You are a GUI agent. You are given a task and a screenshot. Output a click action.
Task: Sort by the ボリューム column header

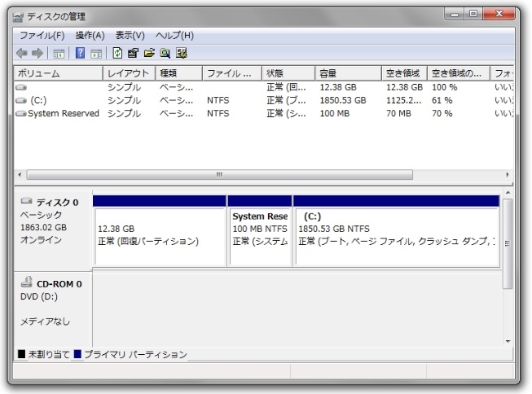tap(59, 74)
